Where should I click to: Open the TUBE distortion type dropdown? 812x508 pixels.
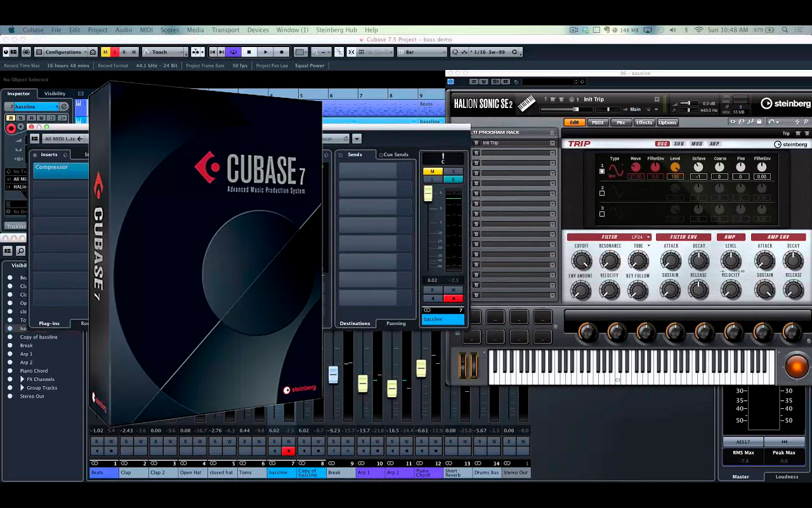point(641,246)
